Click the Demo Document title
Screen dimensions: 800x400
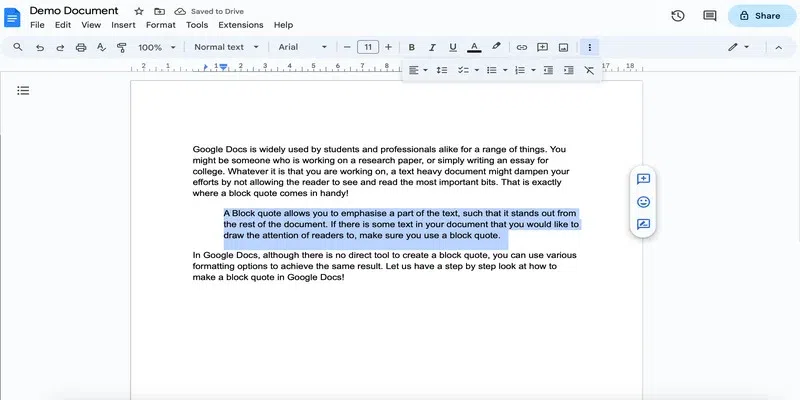click(x=74, y=11)
